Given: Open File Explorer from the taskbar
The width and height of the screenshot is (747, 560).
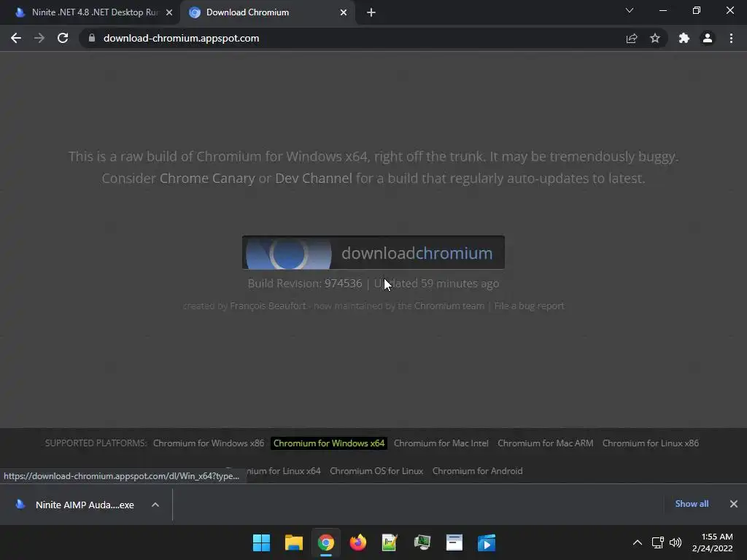Looking at the screenshot, I should click(x=293, y=542).
